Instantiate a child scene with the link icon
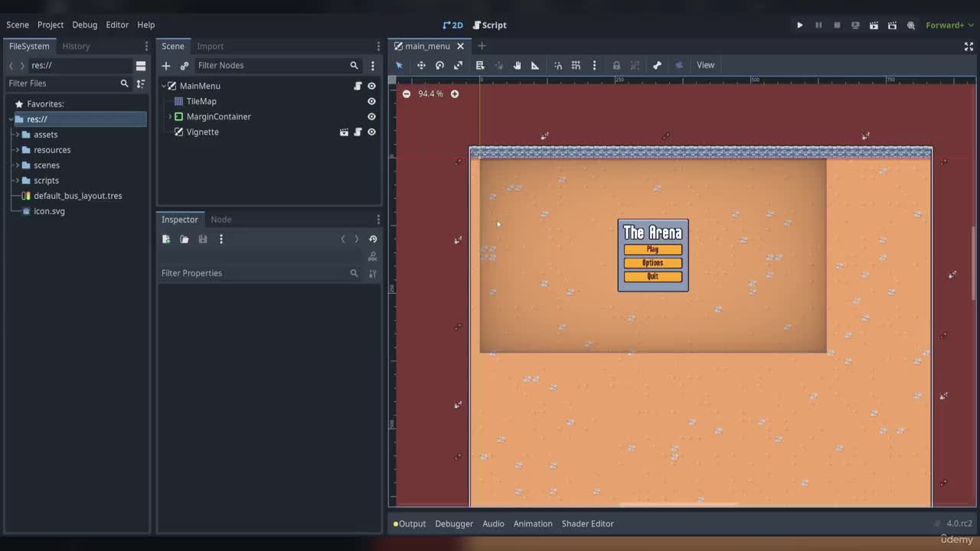Viewport: 980px width, 551px height. pos(185,66)
